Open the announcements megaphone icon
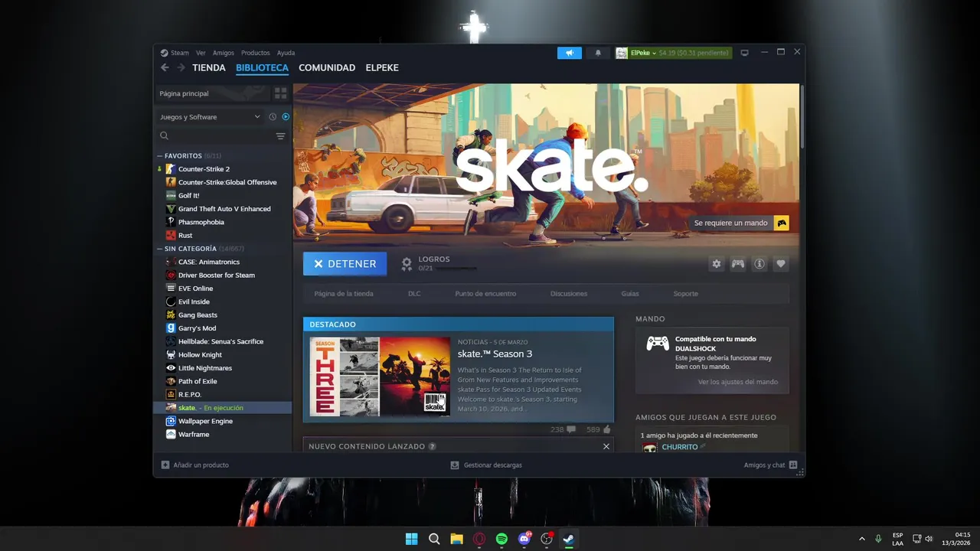 tap(570, 53)
